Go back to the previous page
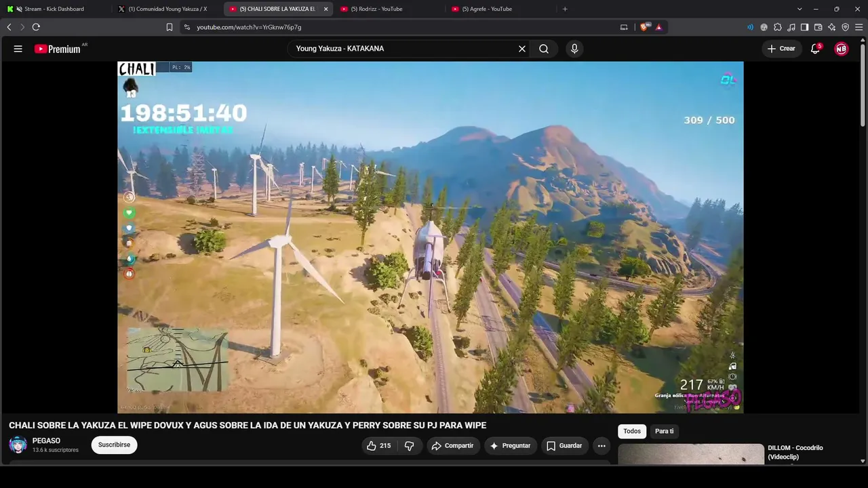 coord(9,27)
